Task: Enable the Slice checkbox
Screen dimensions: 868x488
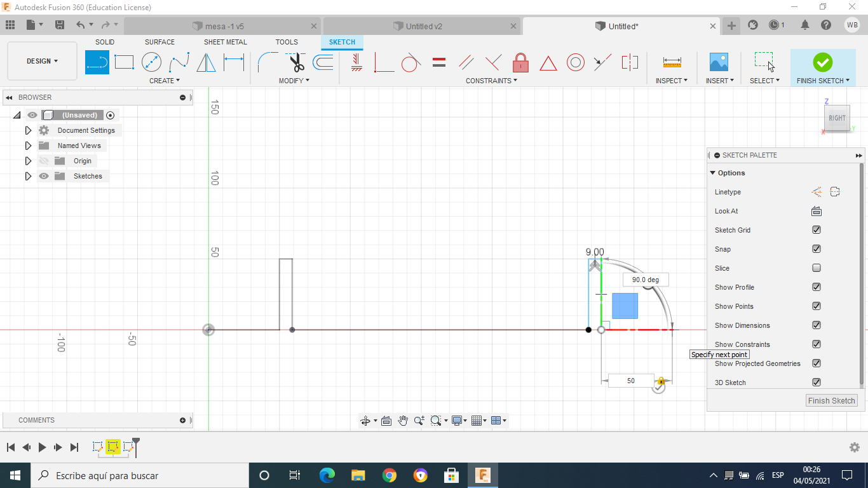Action: pos(817,268)
